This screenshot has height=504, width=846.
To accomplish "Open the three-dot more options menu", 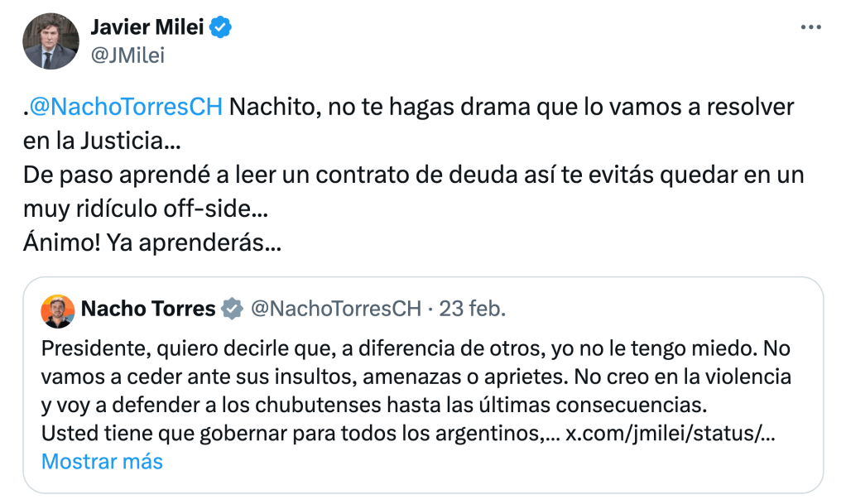I will 811,27.
